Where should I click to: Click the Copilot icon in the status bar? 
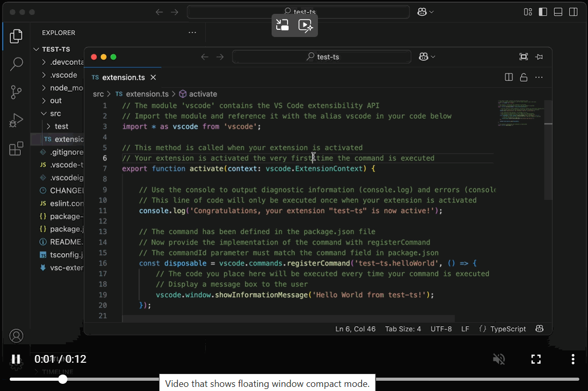click(539, 328)
